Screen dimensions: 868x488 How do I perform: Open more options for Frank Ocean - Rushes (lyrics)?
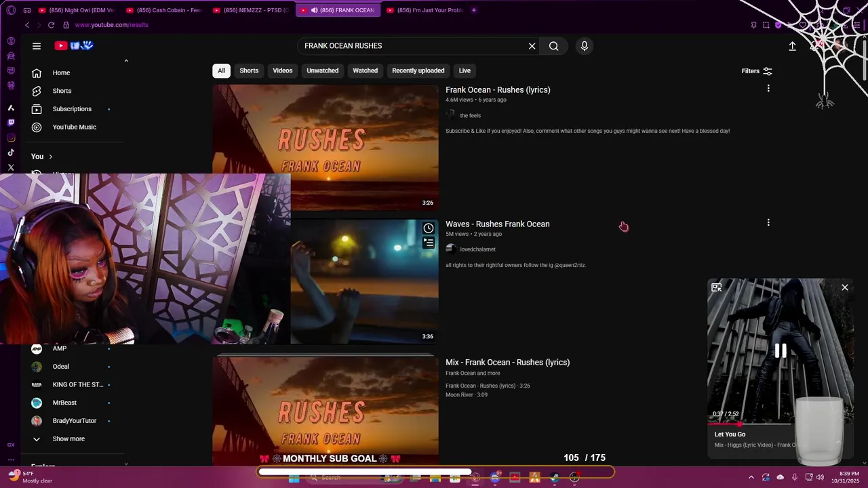[768, 88]
